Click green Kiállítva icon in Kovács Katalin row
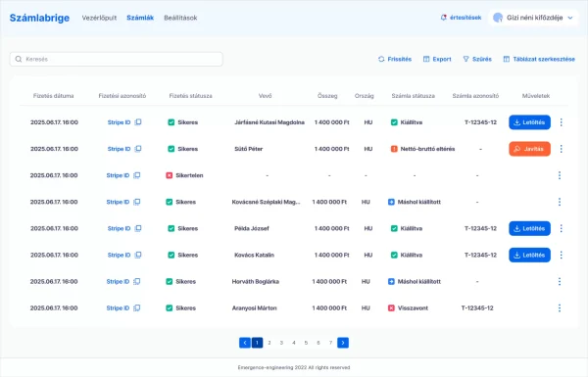Image resolution: width=588 pixels, height=377 pixels. pyautogui.click(x=394, y=255)
